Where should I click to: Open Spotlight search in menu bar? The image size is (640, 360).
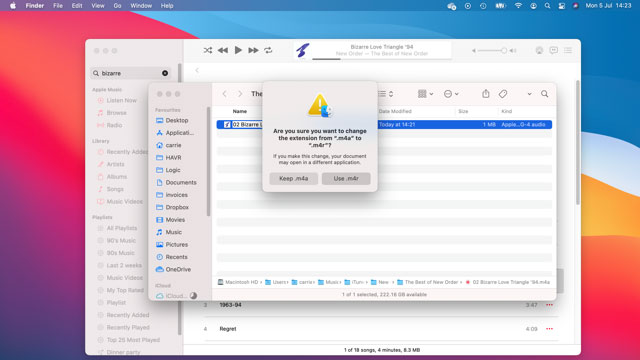coord(547,6)
